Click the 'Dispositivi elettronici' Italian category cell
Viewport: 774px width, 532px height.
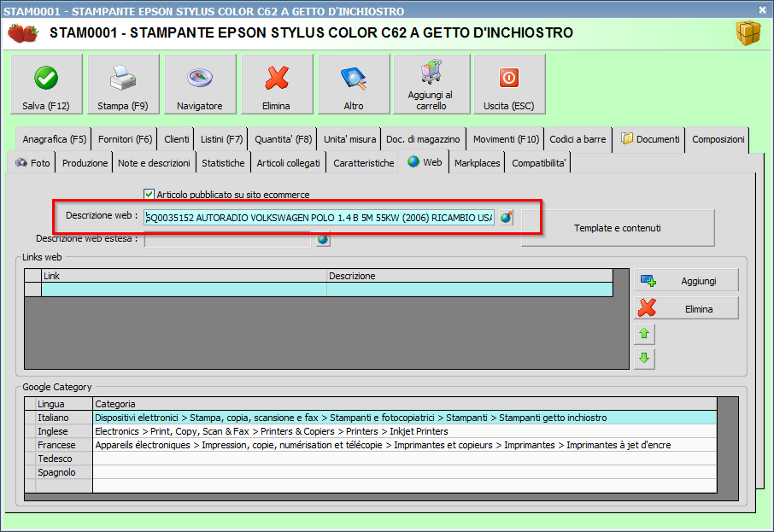click(x=405, y=418)
